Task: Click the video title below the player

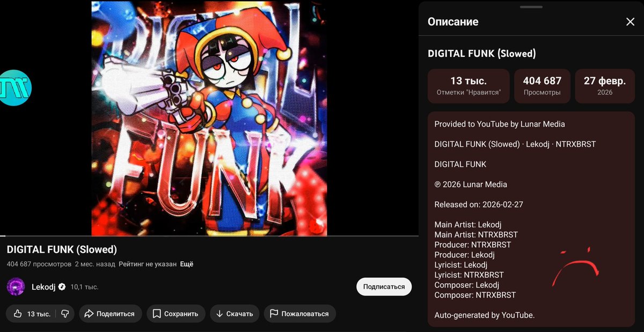Action: pyautogui.click(x=62, y=249)
